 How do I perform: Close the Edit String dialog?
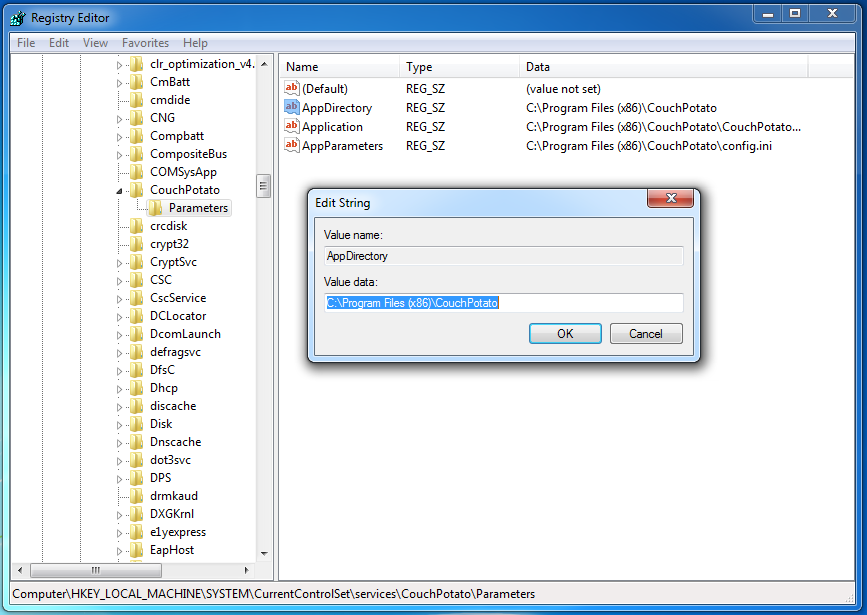tap(670, 198)
